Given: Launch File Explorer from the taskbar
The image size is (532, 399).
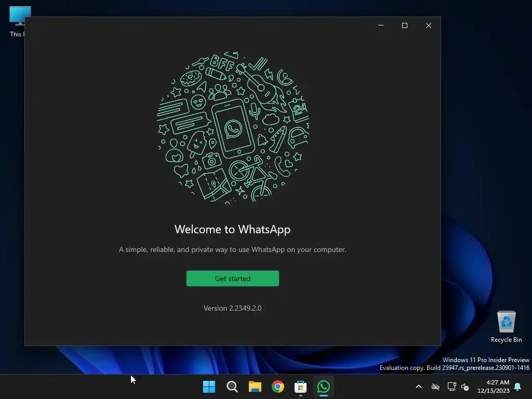Looking at the screenshot, I should (x=255, y=387).
